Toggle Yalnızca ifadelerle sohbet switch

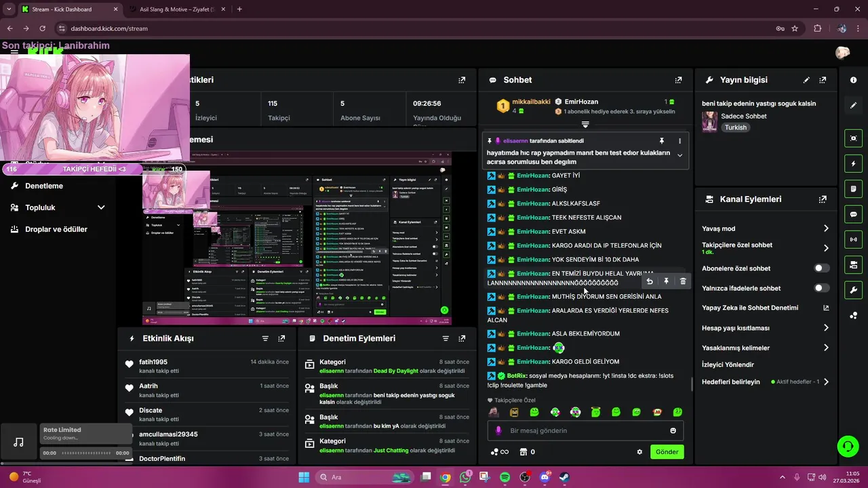pyautogui.click(x=822, y=288)
